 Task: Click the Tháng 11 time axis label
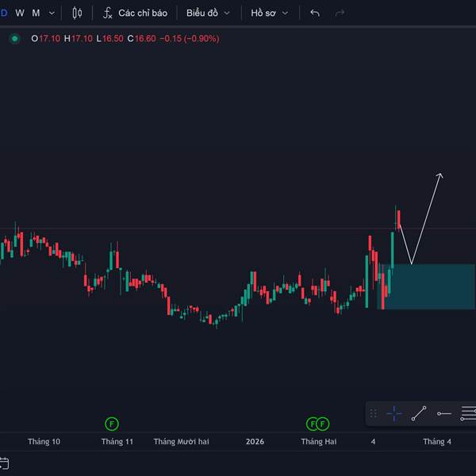coord(117,441)
